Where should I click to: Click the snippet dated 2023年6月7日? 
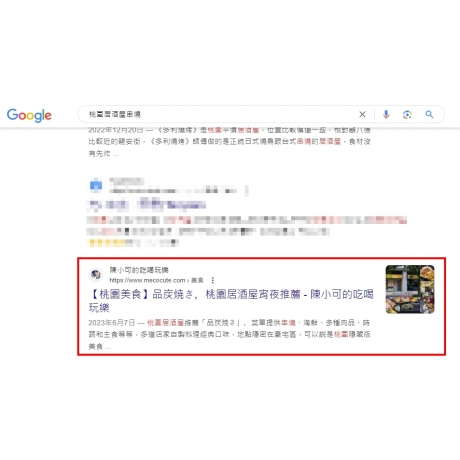[229, 334]
